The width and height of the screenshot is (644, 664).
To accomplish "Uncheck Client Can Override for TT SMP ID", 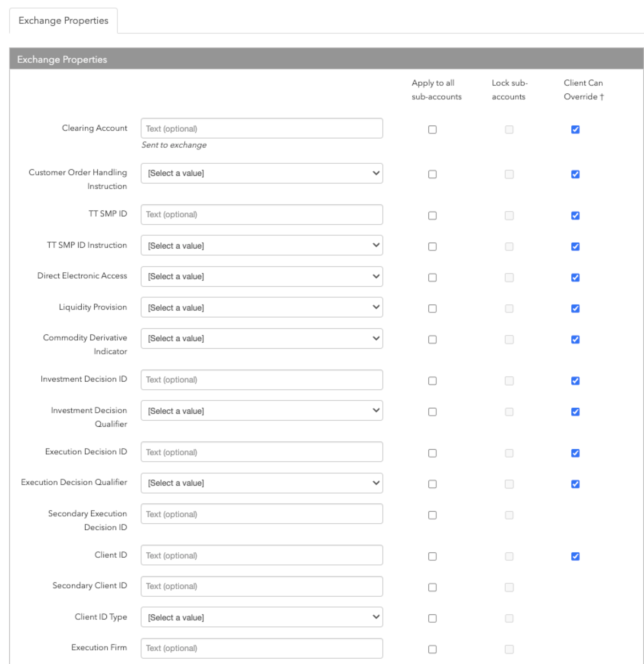I will (x=575, y=216).
